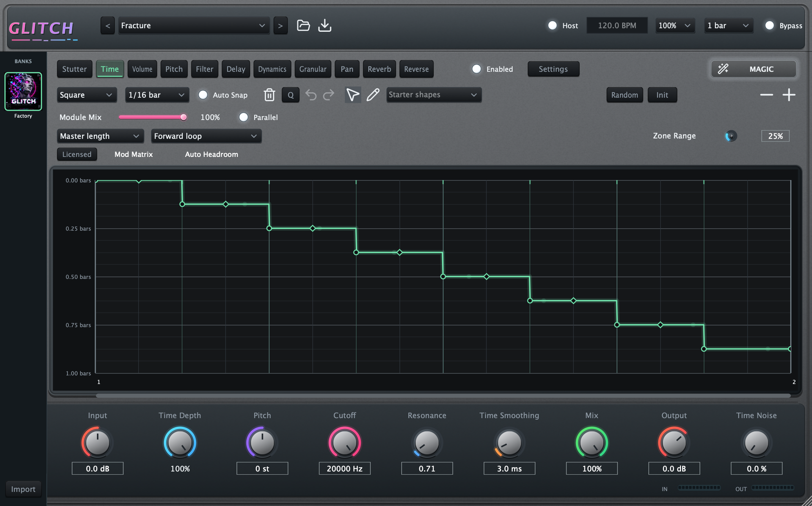Viewport: 812px width, 506px height.
Task: Click the Init button
Action: pyautogui.click(x=662, y=95)
